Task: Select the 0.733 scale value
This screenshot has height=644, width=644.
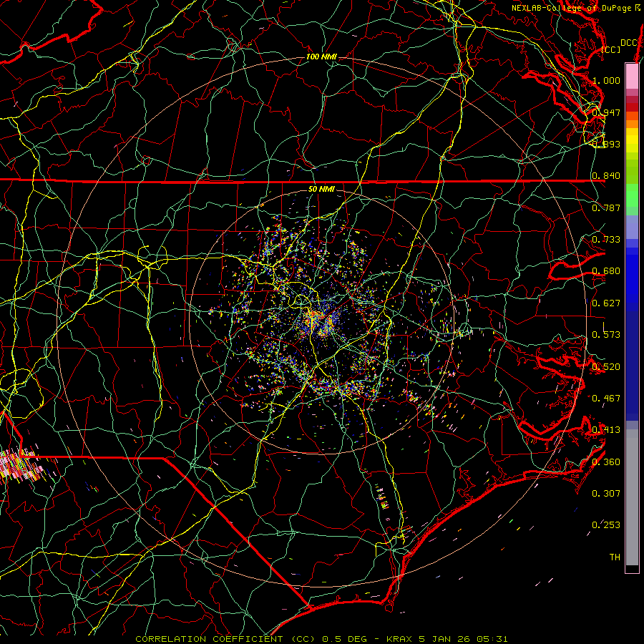Action: pyautogui.click(x=606, y=239)
